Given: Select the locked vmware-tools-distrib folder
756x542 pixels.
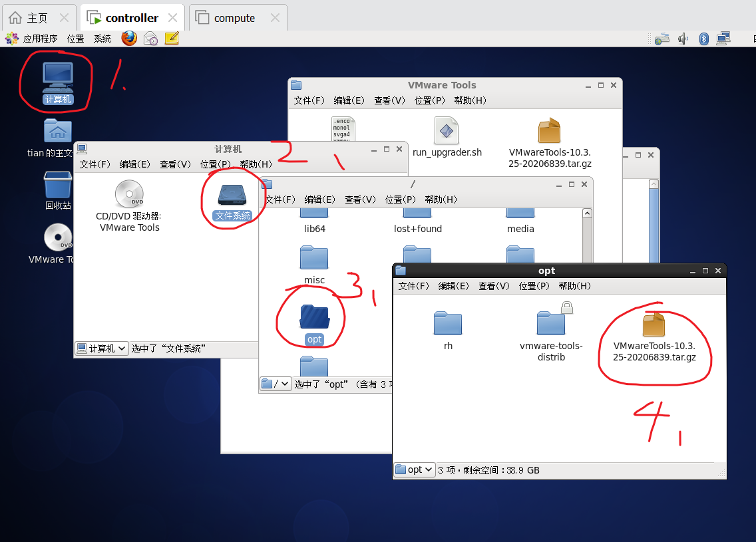Looking at the screenshot, I should tap(551, 332).
